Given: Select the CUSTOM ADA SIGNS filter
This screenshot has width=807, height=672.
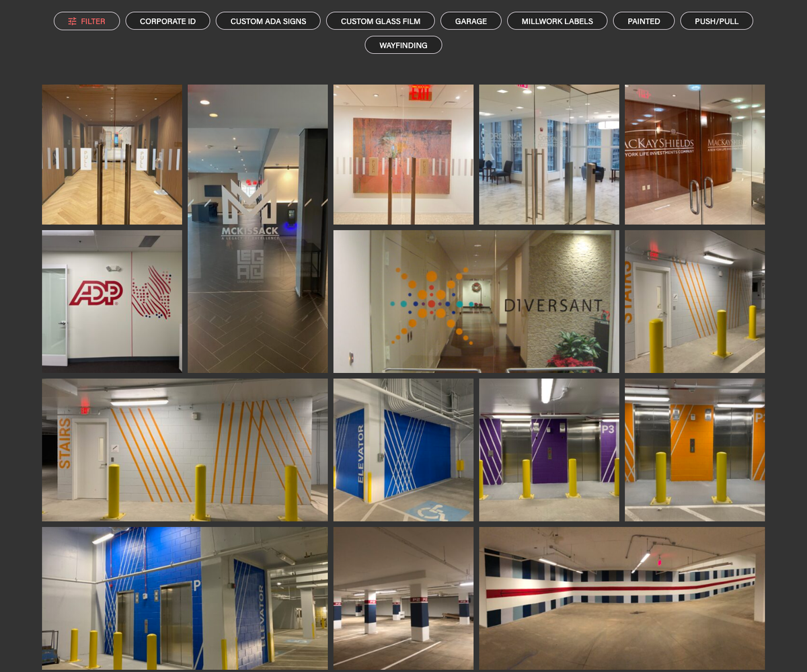Looking at the screenshot, I should pyautogui.click(x=268, y=22).
